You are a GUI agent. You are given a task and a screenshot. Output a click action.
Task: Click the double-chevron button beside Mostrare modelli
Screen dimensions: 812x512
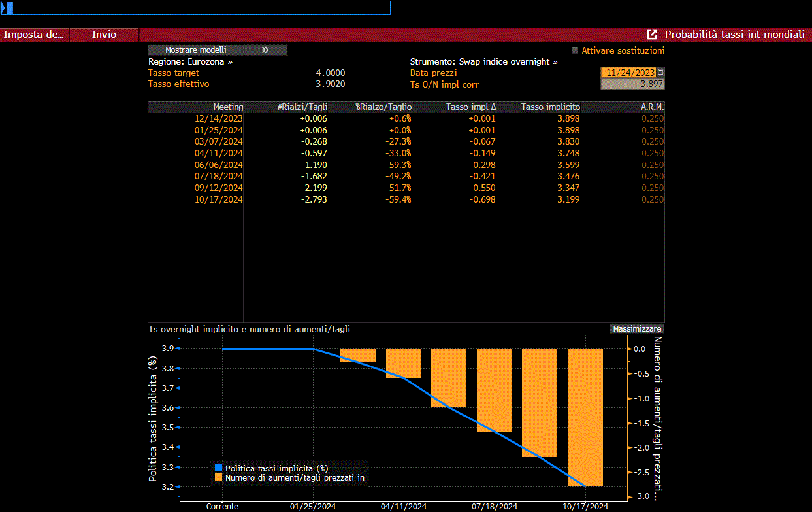pos(266,50)
